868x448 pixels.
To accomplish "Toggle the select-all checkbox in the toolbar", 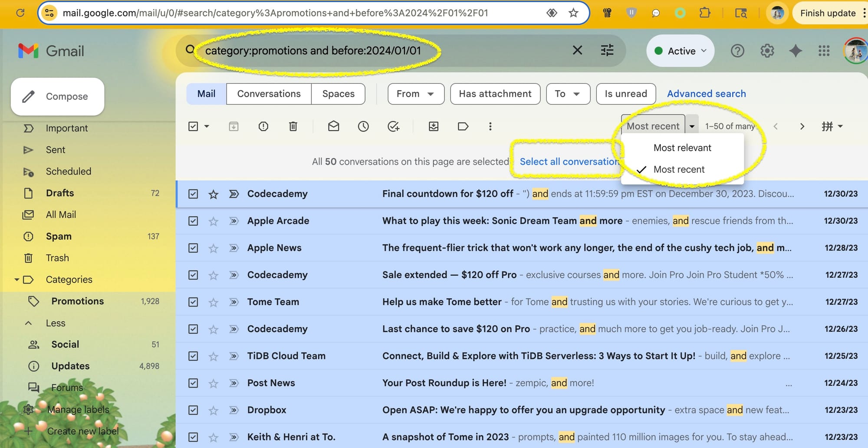I will click(193, 126).
